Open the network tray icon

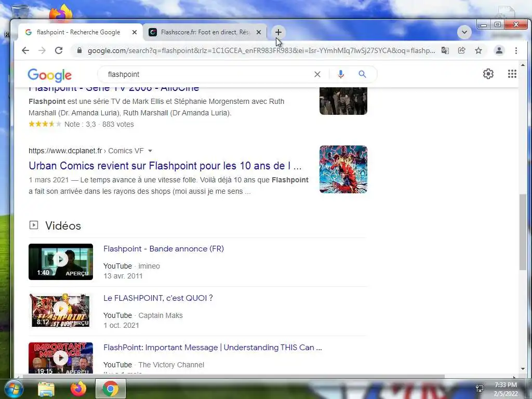pos(480,389)
